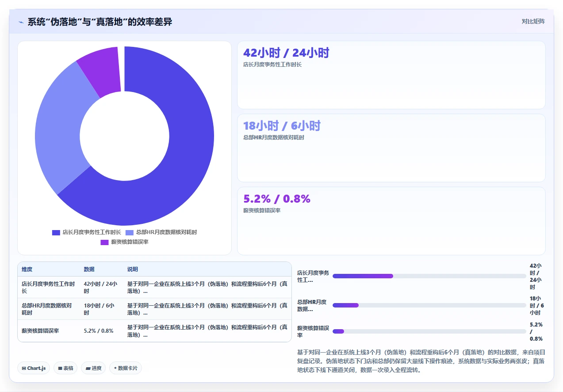Toggle the 薪资核算错误率 legend swatch

[104, 242]
